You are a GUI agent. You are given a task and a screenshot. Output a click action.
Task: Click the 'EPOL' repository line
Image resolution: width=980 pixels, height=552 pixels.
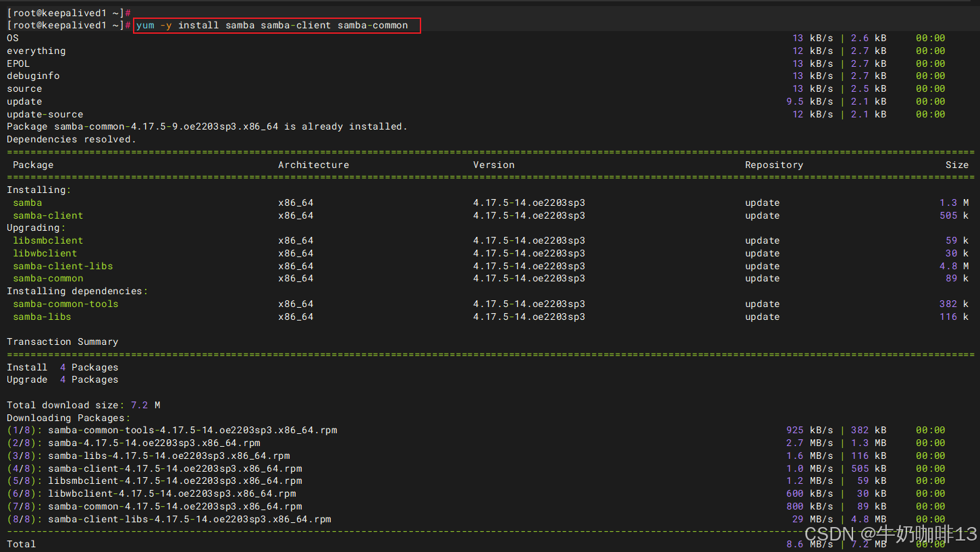[18, 64]
